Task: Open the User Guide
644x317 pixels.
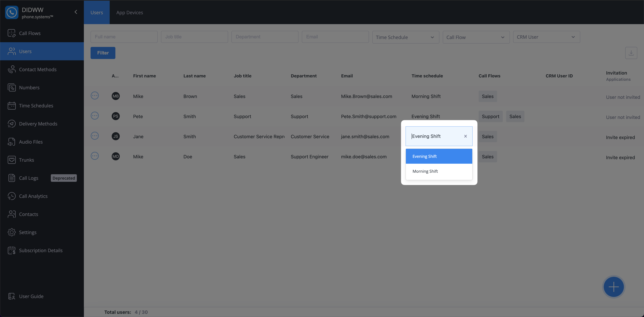Action: tap(42, 296)
